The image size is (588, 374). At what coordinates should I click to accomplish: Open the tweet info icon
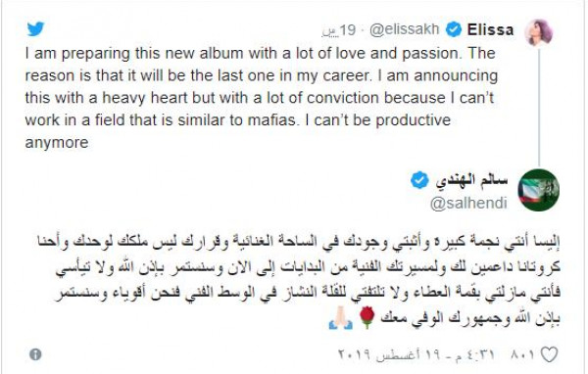pos(35,354)
